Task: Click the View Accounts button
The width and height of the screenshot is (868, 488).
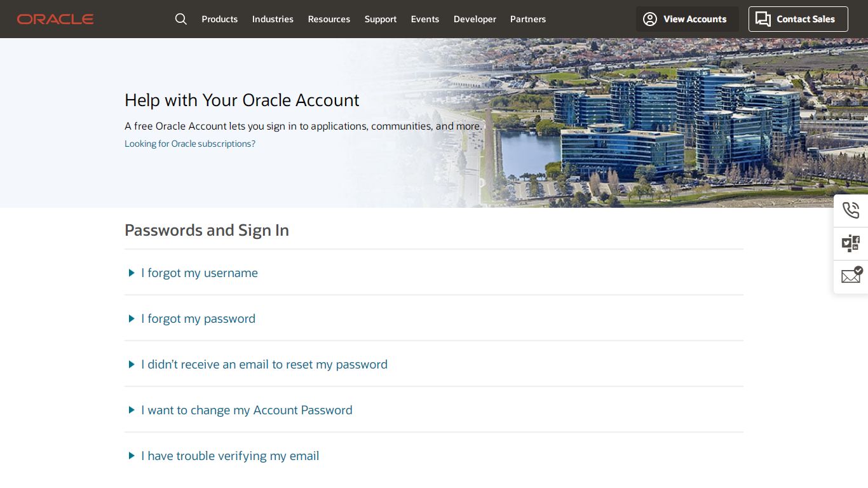Action: [688, 19]
